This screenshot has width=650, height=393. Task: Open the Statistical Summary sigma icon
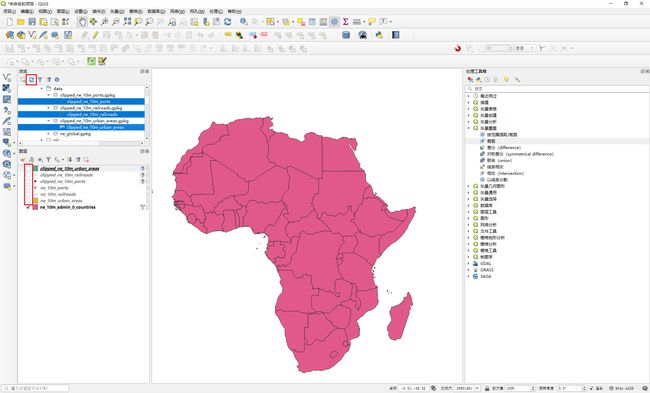[x=345, y=22]
